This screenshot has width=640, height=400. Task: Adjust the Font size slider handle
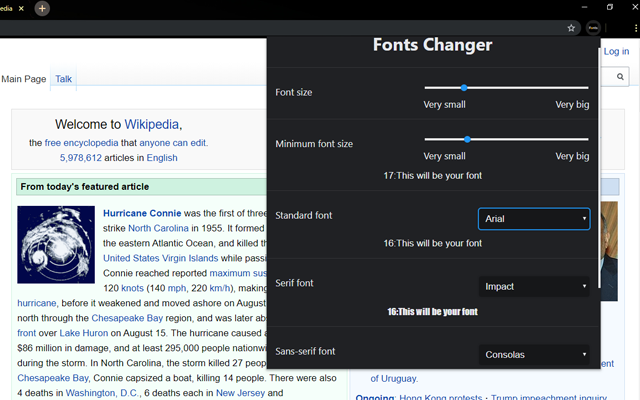click(464, 88)
